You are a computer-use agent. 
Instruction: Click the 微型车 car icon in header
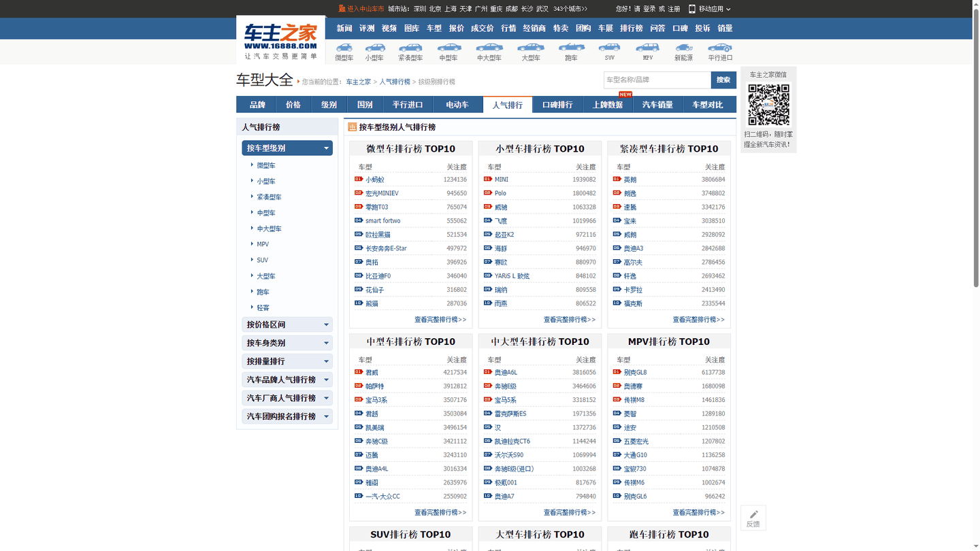pyautogui.click(x=344, y=48)
